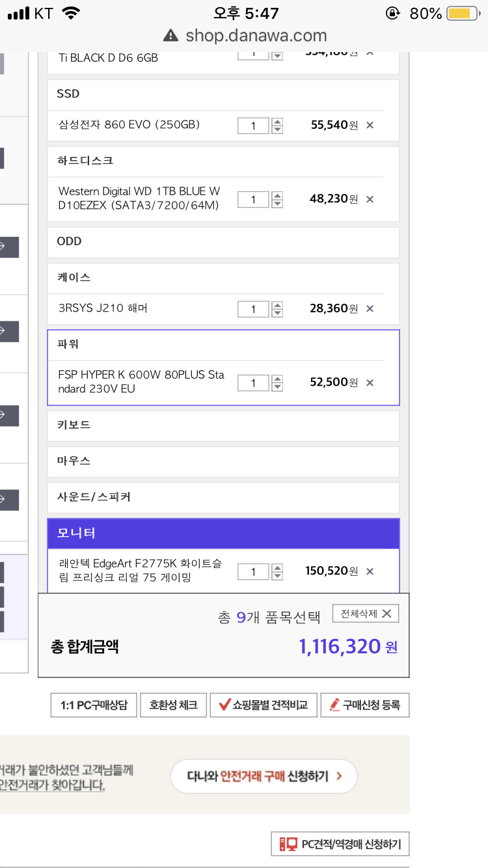Increase quantity of Samsung 860 EVO SSD
488x868 pixels.
tap(277, 121)
